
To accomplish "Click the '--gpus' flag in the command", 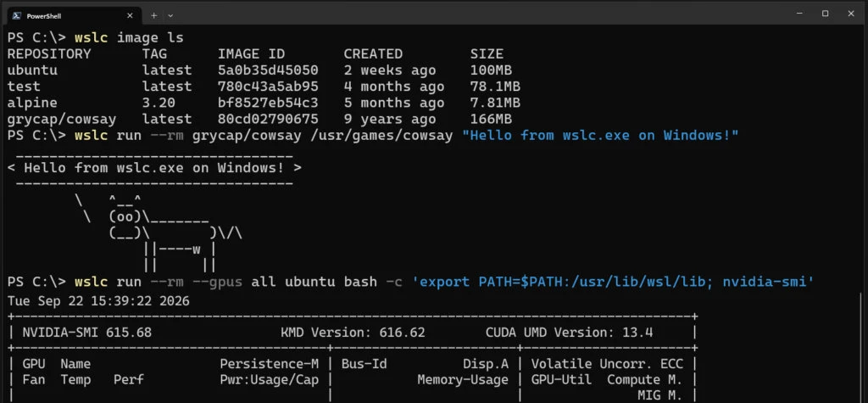I will tap(218, 282).
